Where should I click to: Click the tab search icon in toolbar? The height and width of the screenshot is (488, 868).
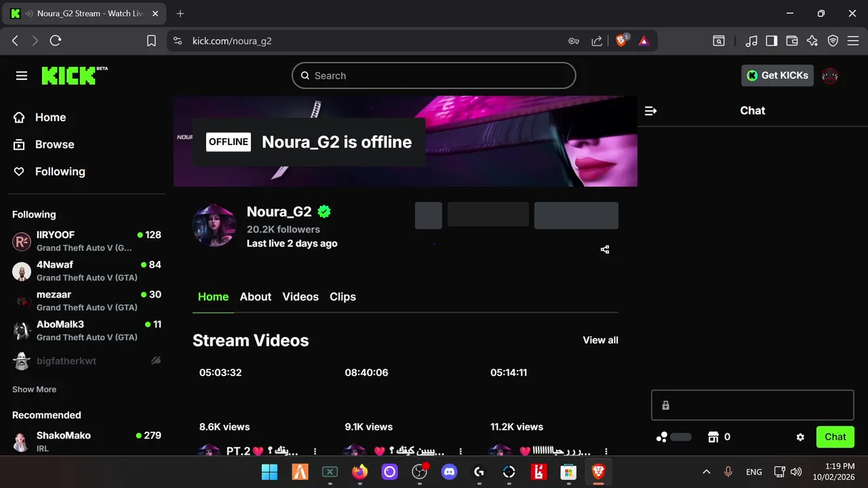(x=719, y=41)
